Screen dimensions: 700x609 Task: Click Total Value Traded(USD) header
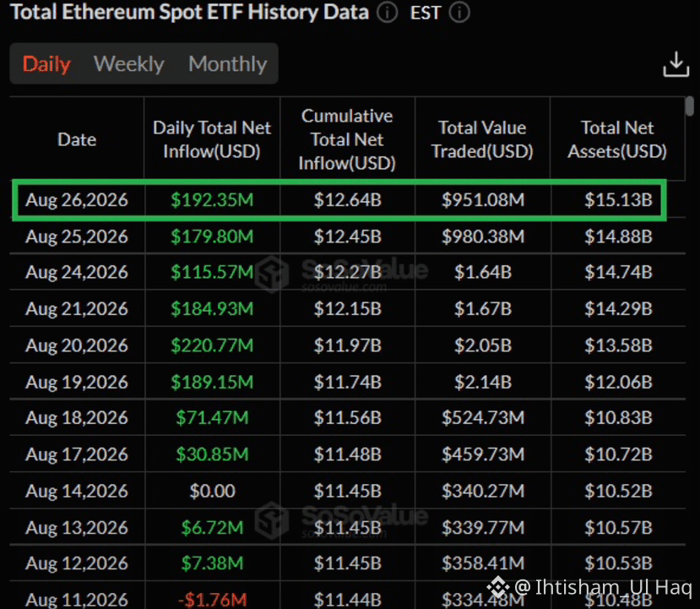click(x=482, y=139)
